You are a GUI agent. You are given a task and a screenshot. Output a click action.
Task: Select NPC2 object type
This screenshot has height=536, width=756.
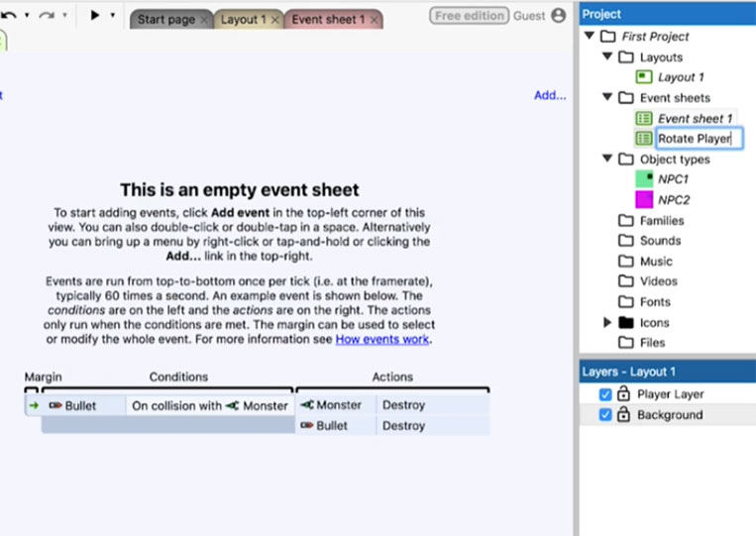pyautogui.click(x=674, y=200)
